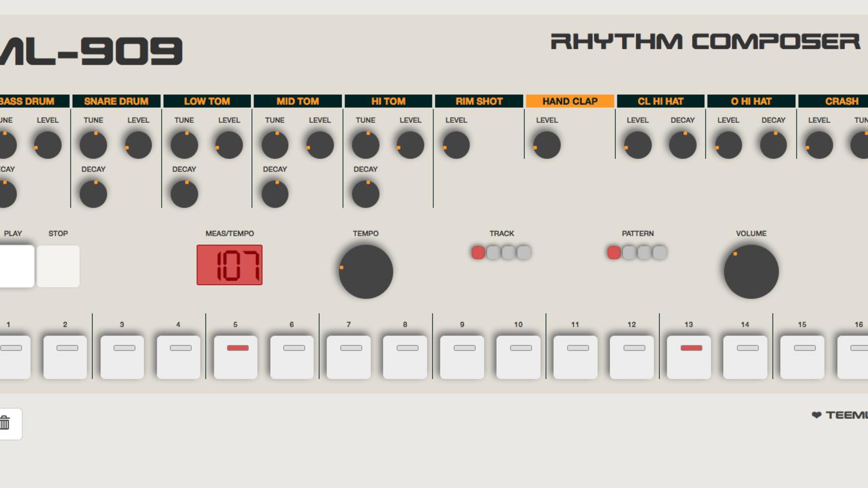This screenshot has height=488, width=868.
Task: Enable step 9 sequencer button
Action: click(x=462, y=357)
